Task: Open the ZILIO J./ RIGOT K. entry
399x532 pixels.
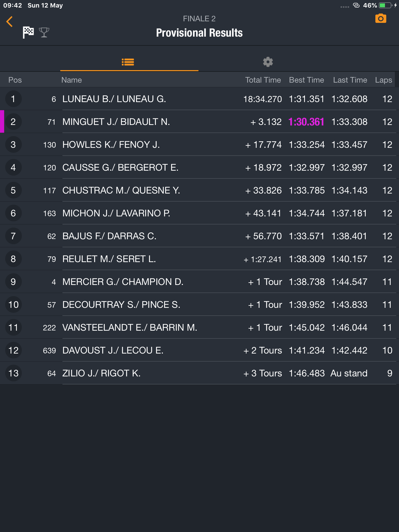Action: click(x=199, y=373)
